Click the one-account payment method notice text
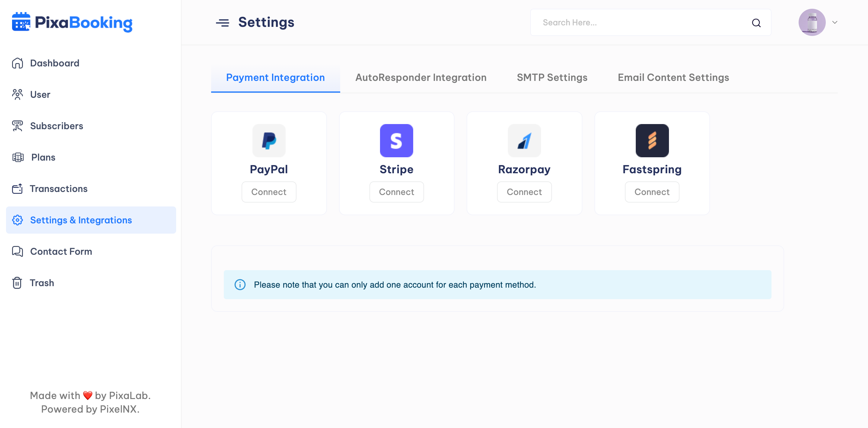The image size is (868, 428). 395,285
